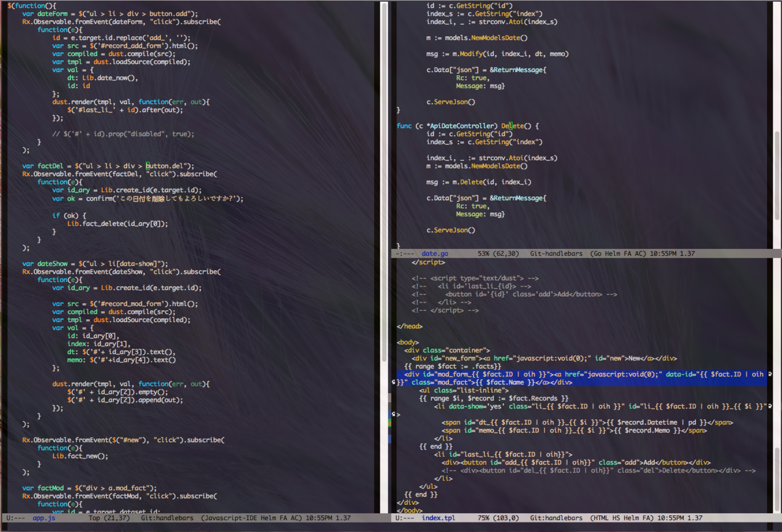Click the Lib.fact_delete(id_ary[0]) line

click(x=117, y=223)
